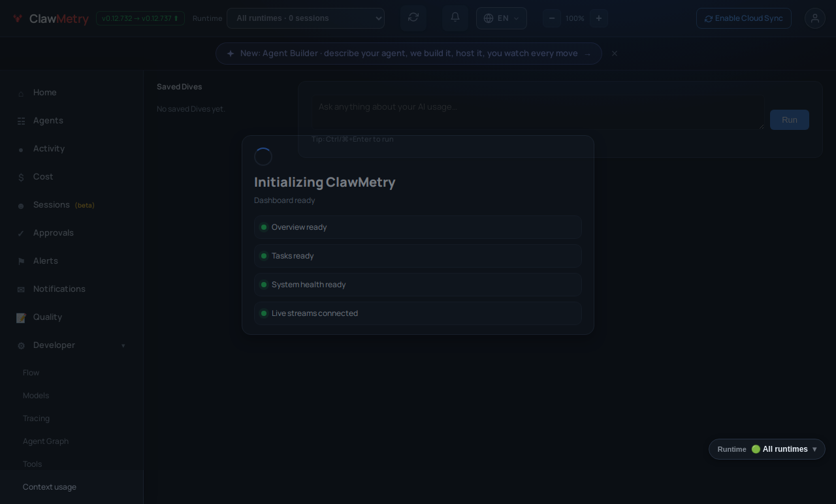Click the Quality notepad icon

click(x=21, y=318)
